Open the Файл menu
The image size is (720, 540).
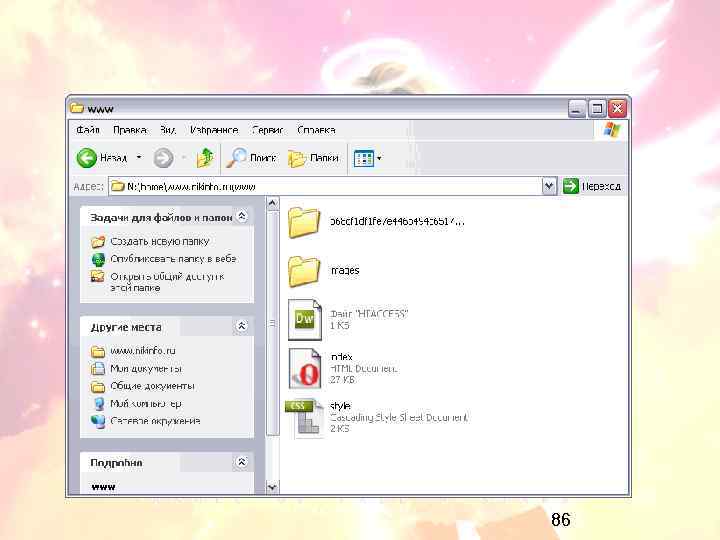[x=88, y=130]
